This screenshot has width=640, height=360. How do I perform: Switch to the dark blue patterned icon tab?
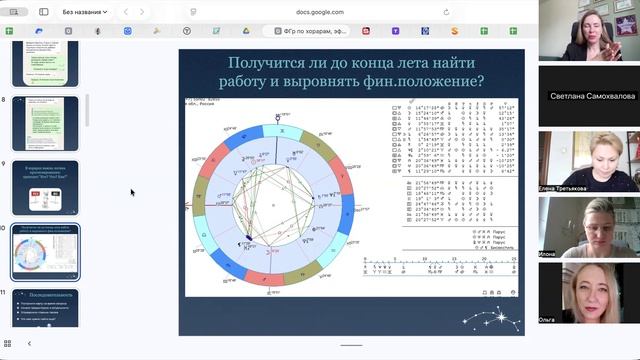[425, 31]
